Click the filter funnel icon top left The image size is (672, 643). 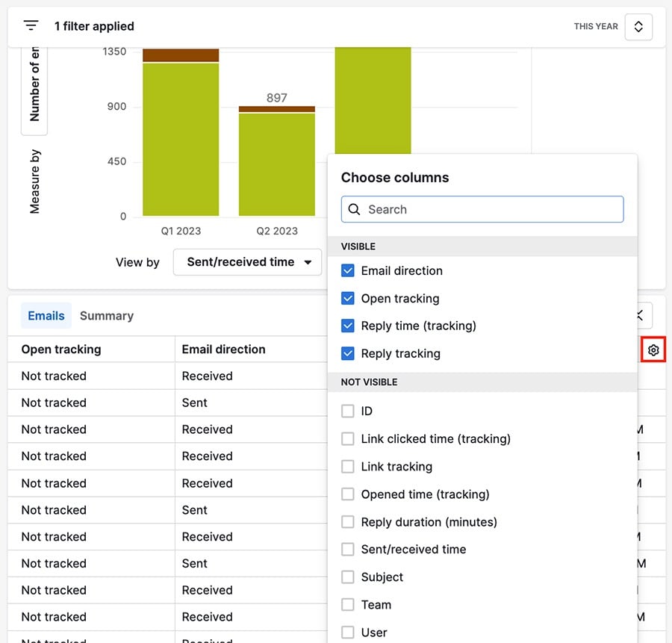[30, 25]
